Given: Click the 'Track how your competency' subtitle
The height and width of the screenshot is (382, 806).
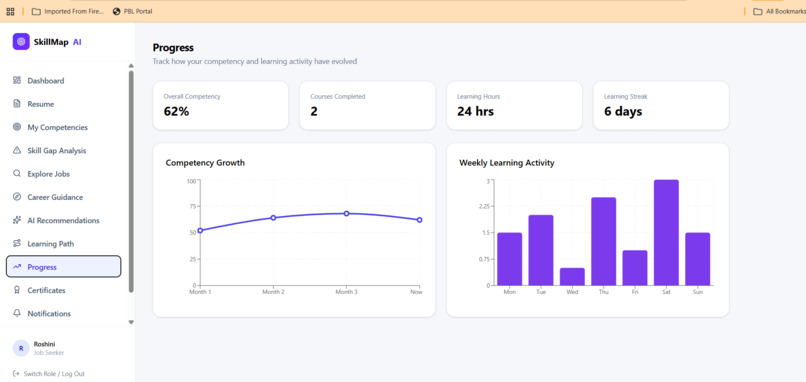Looking at the screenshot, I should pos(254,62).
